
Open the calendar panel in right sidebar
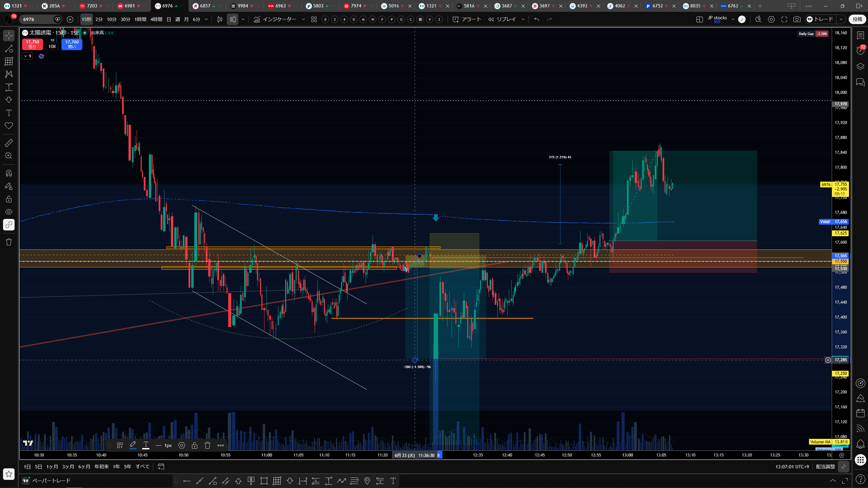click(860, 413)
